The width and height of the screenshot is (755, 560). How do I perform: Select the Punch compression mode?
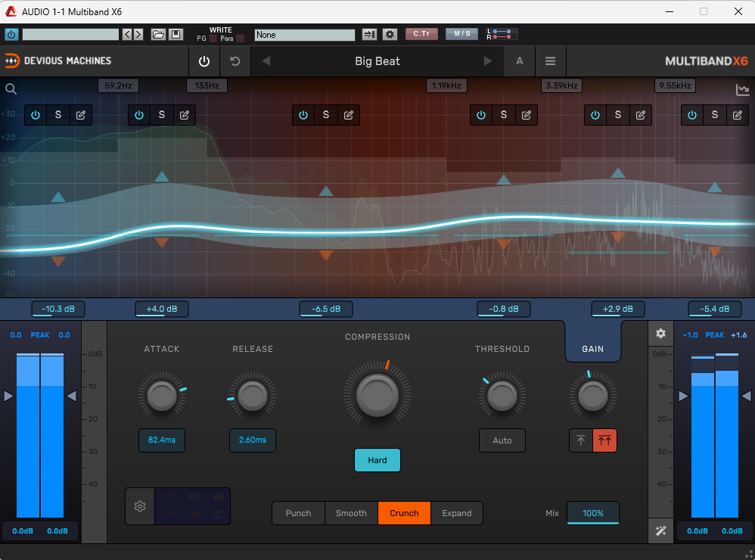299,513
